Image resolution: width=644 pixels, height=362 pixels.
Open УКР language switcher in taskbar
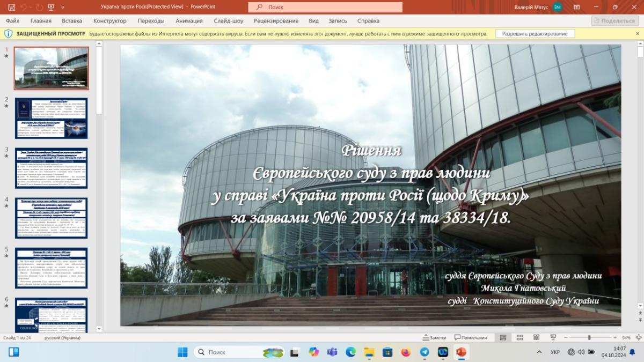pos(555,352)
